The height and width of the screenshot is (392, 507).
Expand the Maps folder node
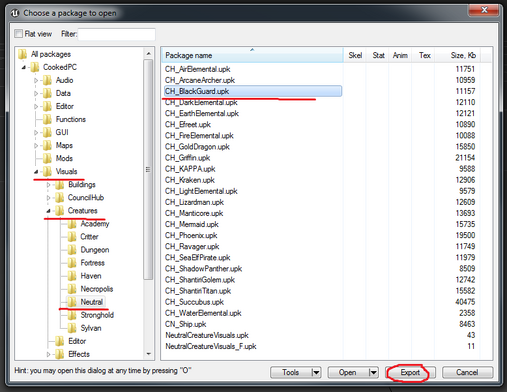pos(36,145)
